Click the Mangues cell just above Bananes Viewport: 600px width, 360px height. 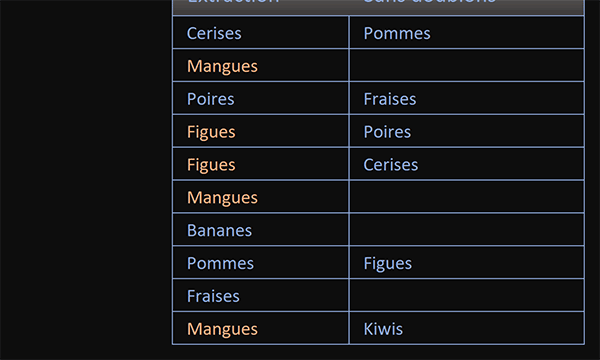pyautogui.click(x=261, y=197)
